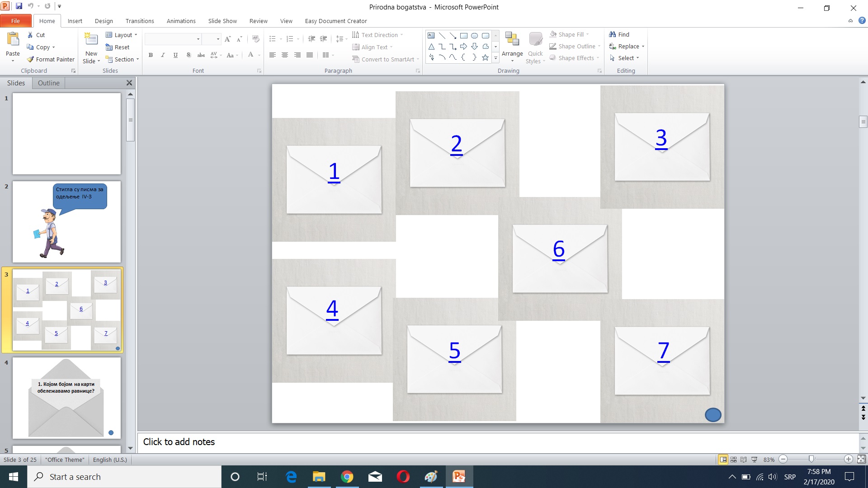The height and width of the screenshot is (488, 868).
Task: Click the New Slide icon
Action: pos(91,39)
